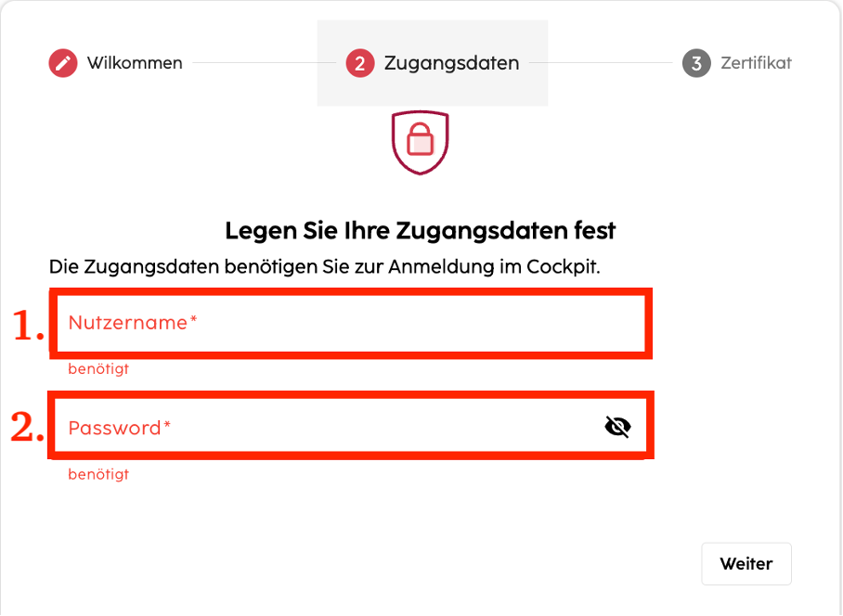Jump to the Zertifikat step label
Viewport: 843px width, 616px height.
[x=756, y=63]
